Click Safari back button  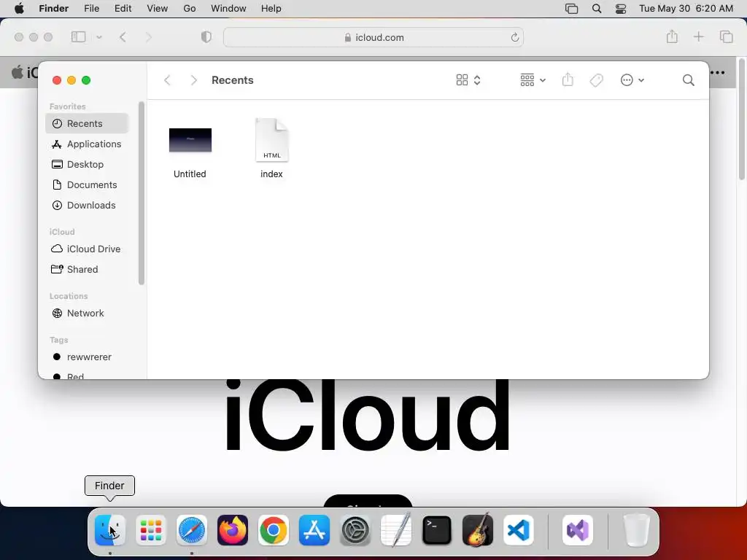tap(123, 37)
